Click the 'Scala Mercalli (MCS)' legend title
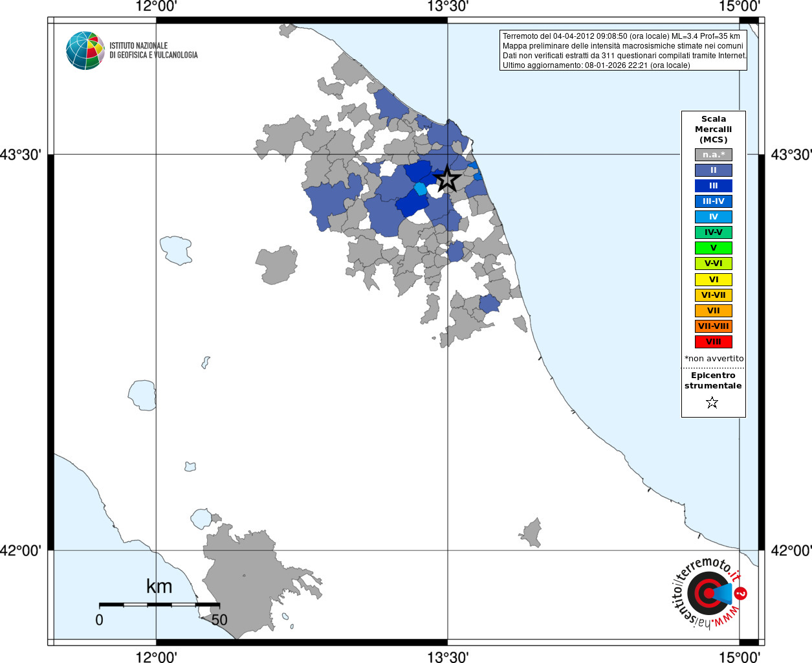This screenshot has width=812, height=663. tap(714, 129)
